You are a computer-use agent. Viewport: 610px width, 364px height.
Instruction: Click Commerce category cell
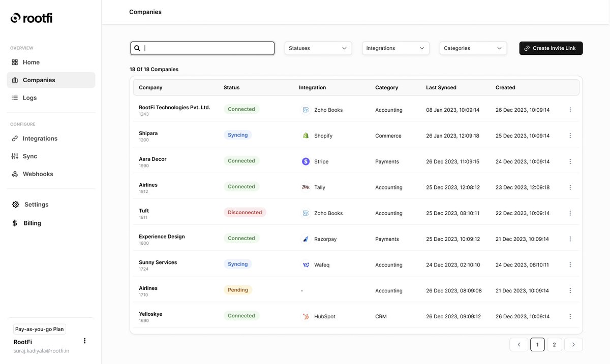[388, 136]
